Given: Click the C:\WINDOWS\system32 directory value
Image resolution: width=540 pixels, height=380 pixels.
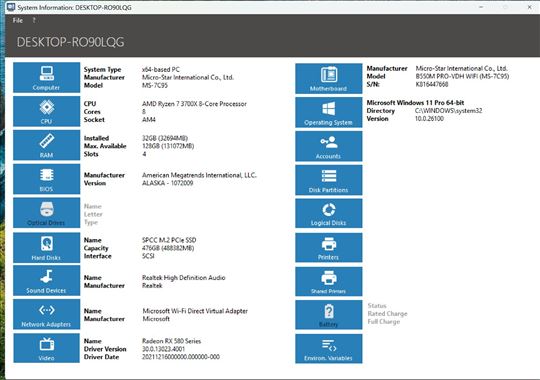Looking at the screenshot, I should coord(449,111).
